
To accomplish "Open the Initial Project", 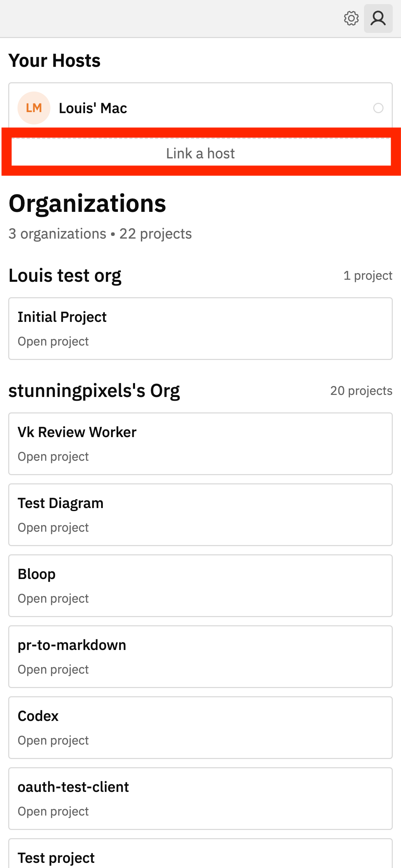I will click(200, 328).
